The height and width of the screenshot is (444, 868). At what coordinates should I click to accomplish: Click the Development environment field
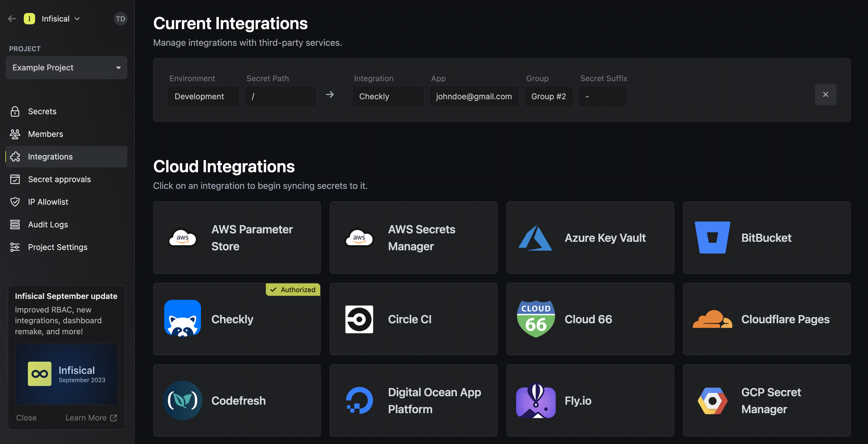[204, 96]
